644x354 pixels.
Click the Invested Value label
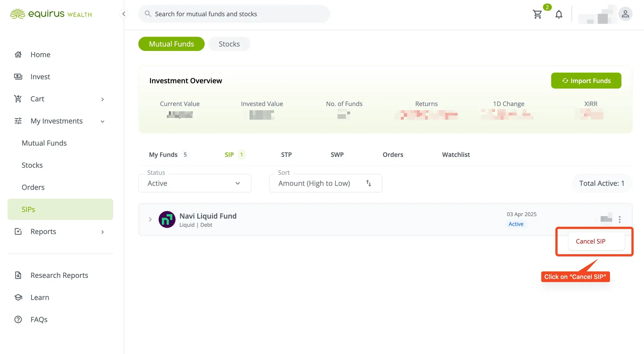[262, 104]
